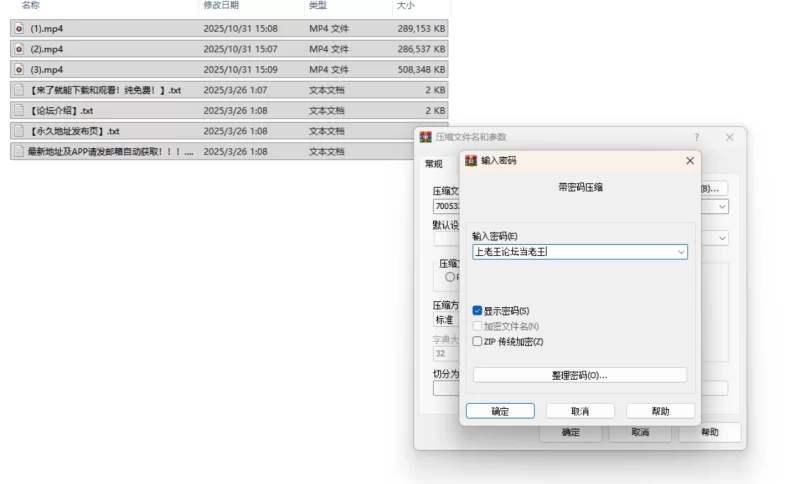
Task: Click the WinRAR icon in 输入密码 title bar
Action: click(x=471, y=160)
